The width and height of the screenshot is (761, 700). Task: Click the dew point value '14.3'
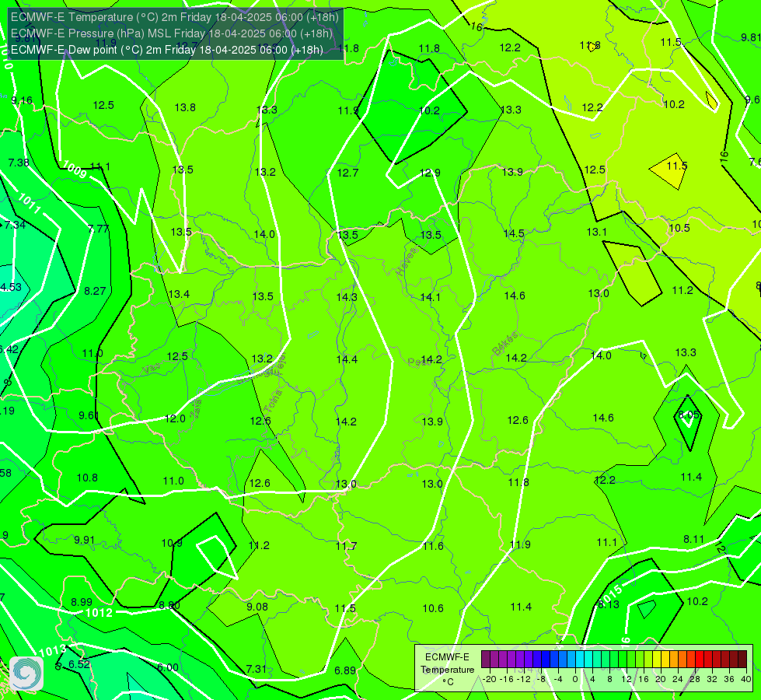click(x=347, y=297)
